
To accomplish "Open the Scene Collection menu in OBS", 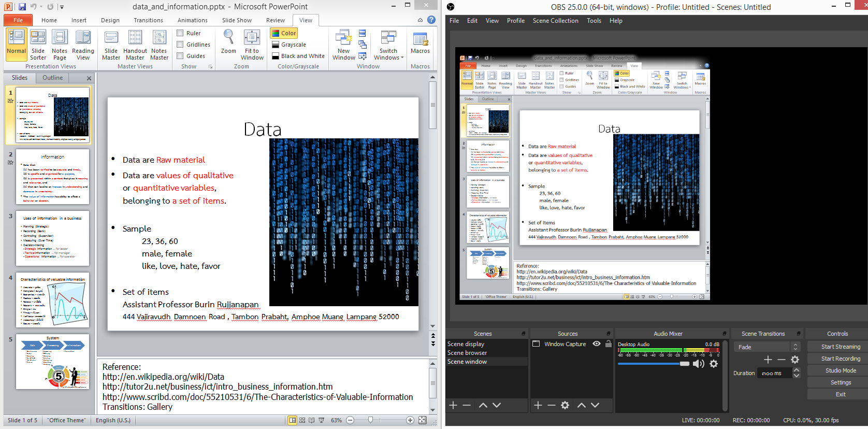I will tap(555, 21).
